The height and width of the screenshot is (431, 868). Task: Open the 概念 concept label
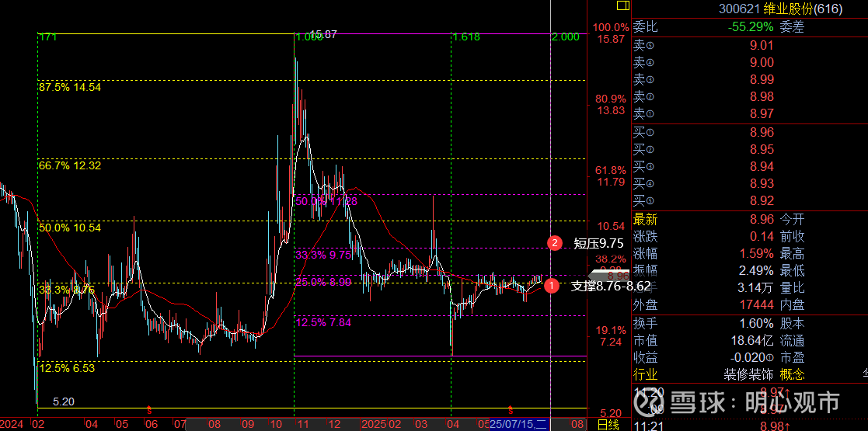(x=792, y=374)
